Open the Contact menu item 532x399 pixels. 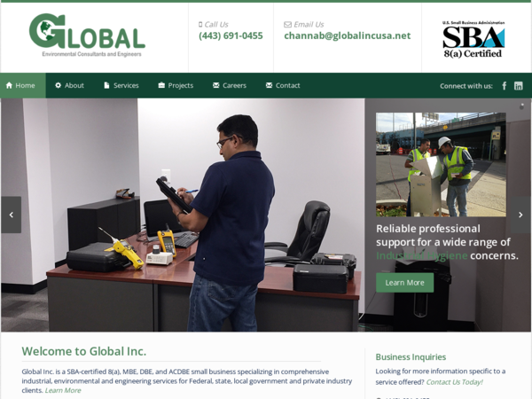coord(283,85)
